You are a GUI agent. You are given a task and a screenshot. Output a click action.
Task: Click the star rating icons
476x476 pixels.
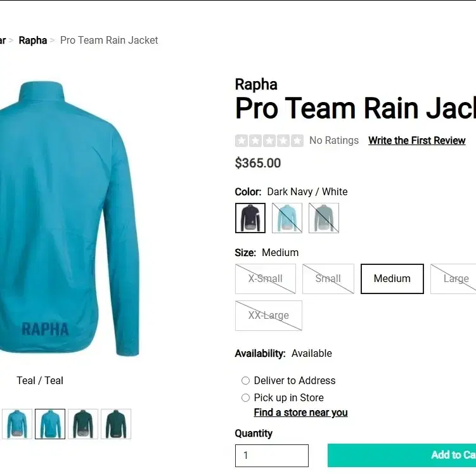pos(269,141)
